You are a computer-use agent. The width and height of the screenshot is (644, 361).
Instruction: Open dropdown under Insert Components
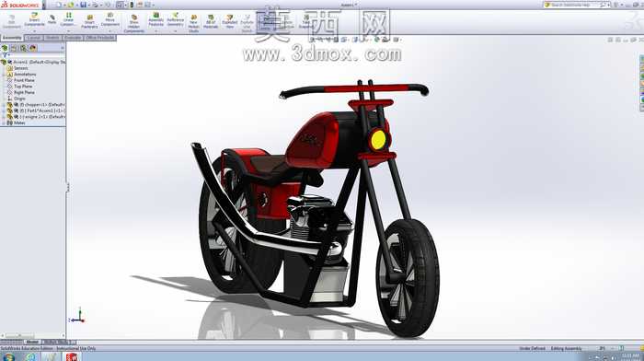click(x=35, y=30)
